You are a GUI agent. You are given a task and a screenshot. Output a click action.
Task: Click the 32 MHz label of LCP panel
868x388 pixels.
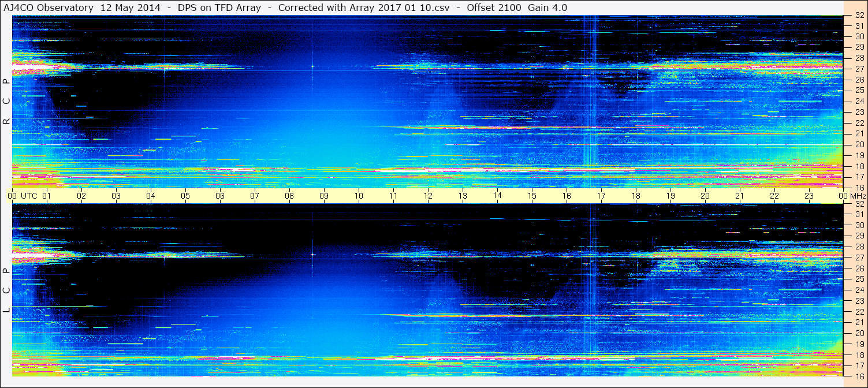(x=859, y=204)
